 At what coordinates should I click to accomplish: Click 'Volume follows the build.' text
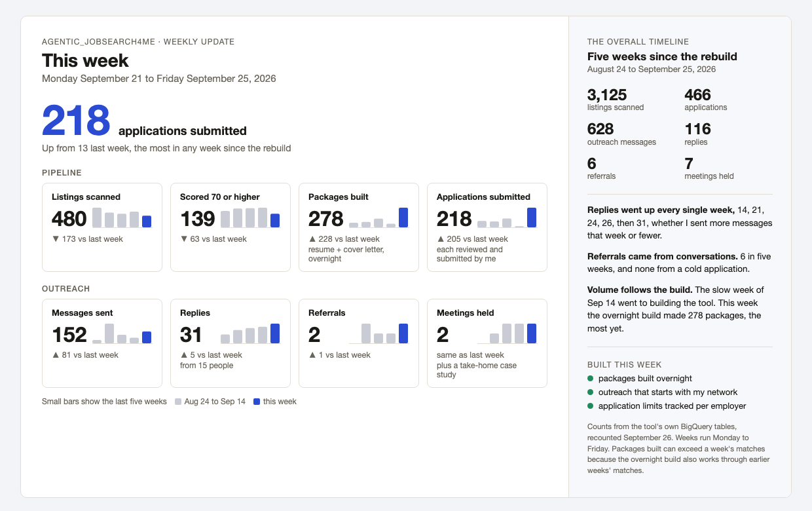(x=640, y=290)
